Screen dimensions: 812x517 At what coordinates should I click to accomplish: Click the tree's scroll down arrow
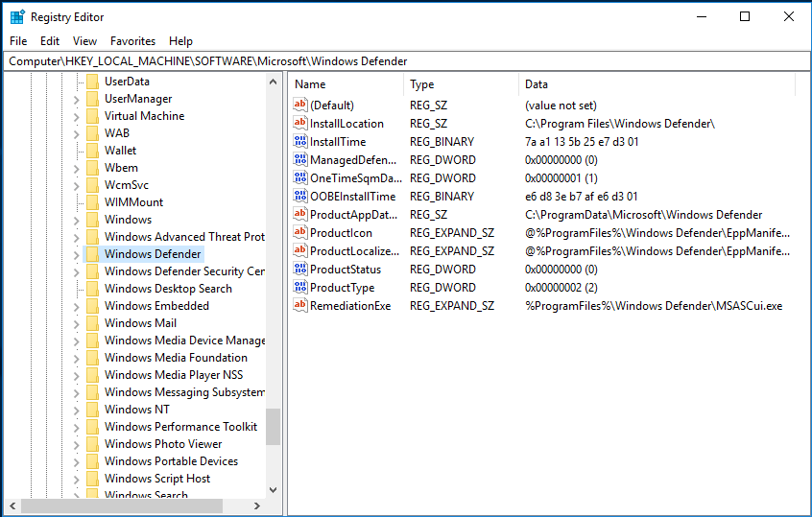click(x=273, y=489)
